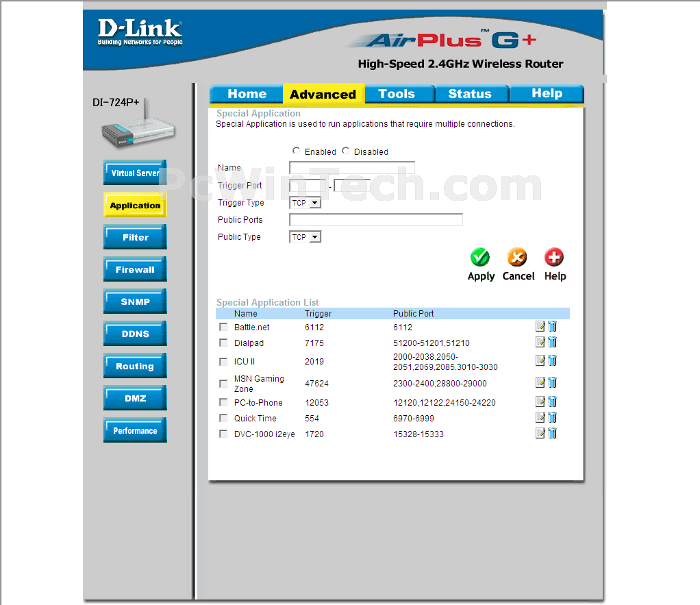Image resolution: width=700 pixels, height=605 pixels.
Task: Switch to the Home tab
Action: point(247,94)
